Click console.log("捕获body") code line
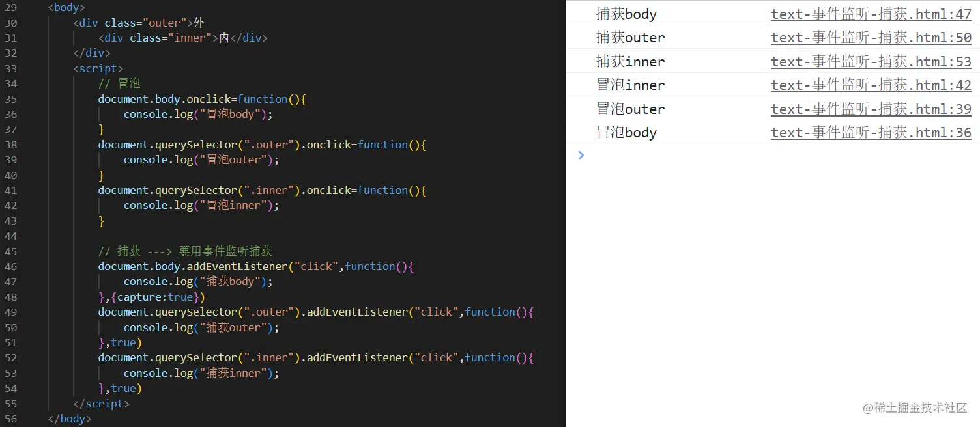Screen dimensions: 980x427 click(x=198, y=281)
